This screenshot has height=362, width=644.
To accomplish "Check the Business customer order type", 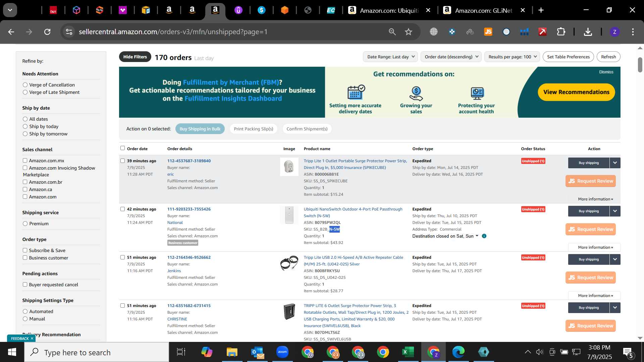I will [25, 258].
